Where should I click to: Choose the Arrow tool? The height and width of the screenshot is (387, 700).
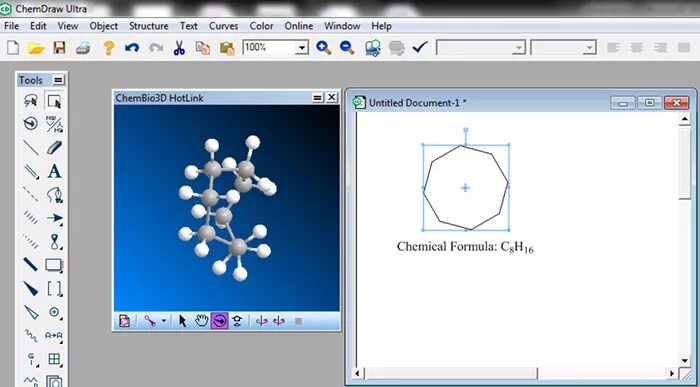(54, 218)
